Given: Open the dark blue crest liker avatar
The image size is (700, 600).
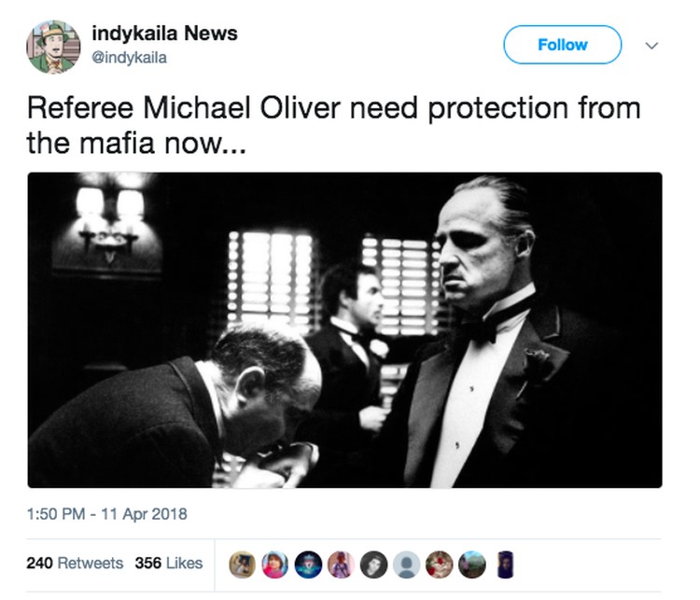Looking at the screenshot, I should click(x=309, y=565).
